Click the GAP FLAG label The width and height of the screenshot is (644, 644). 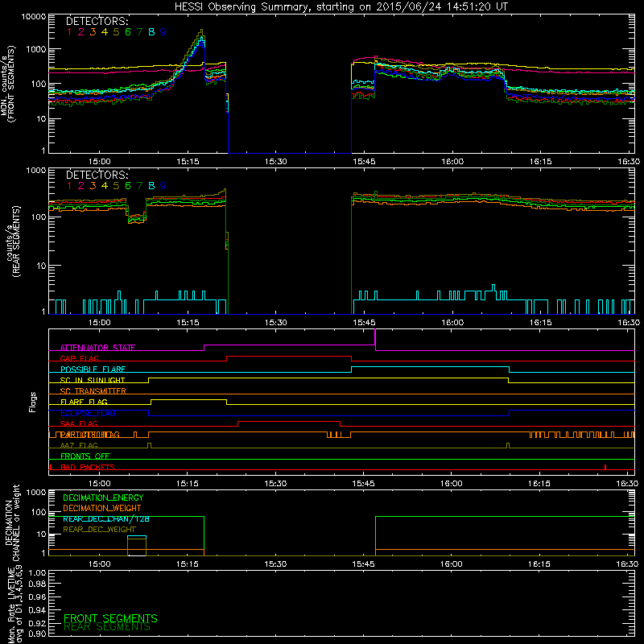click(79, 358)
